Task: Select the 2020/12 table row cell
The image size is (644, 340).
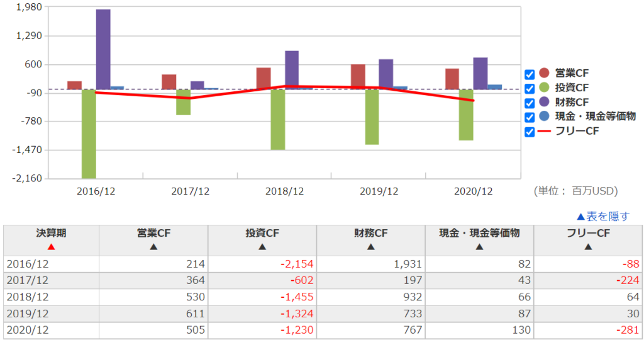Action: 51,330
